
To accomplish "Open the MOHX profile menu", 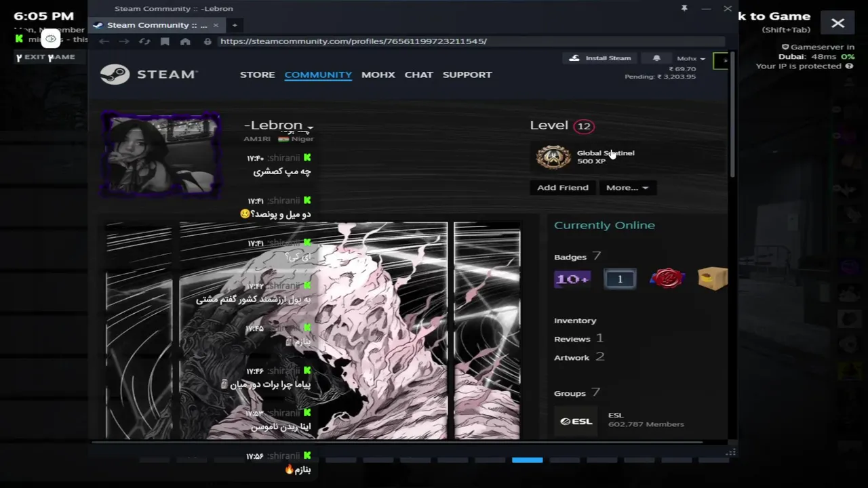I will tap(378, 75).
